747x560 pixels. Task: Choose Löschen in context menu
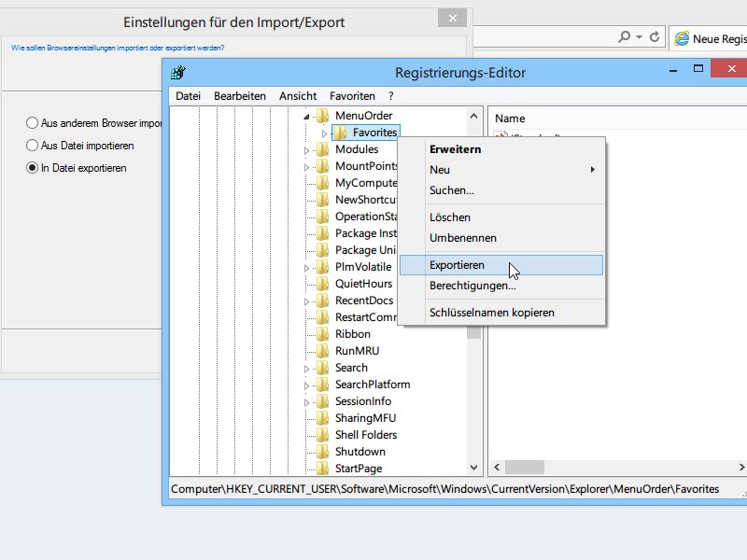pyautogui.click(x=501, y=217)
